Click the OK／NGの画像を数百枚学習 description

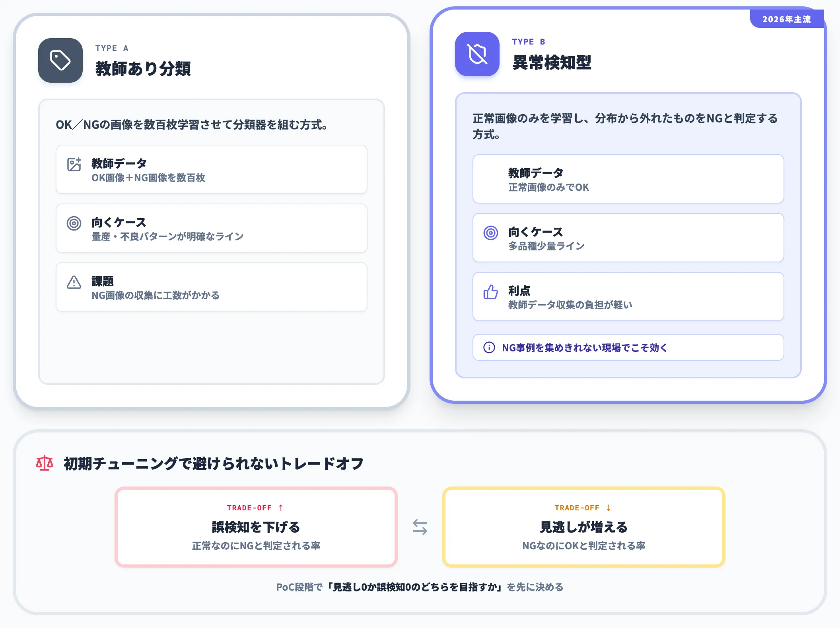[x=192, y=125]
